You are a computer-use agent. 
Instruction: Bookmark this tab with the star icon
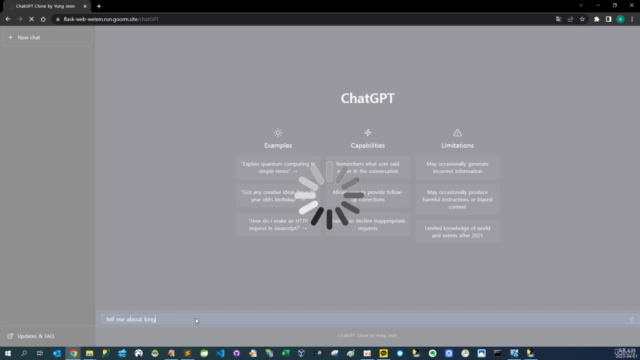pyautogui.click(x=582, y=19)
